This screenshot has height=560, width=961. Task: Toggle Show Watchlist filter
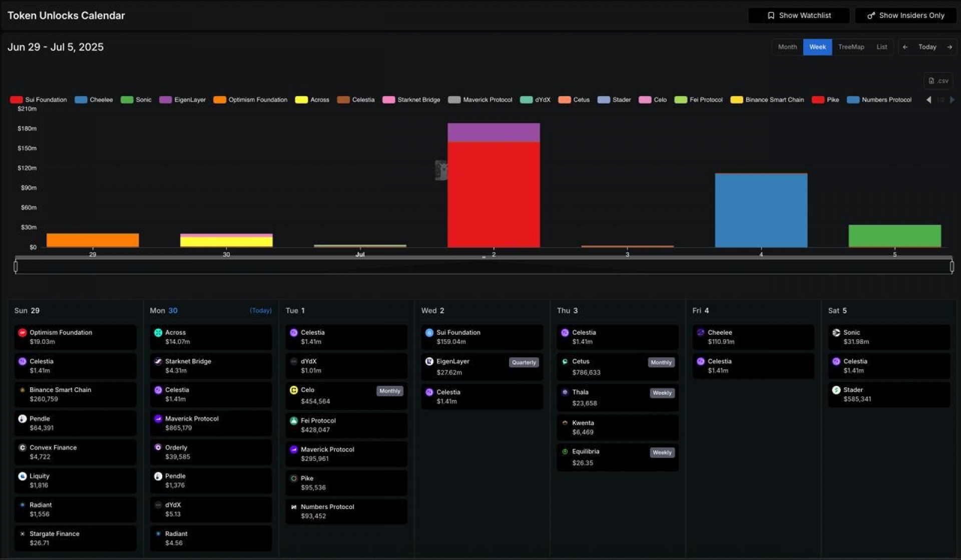coord(799,16)
